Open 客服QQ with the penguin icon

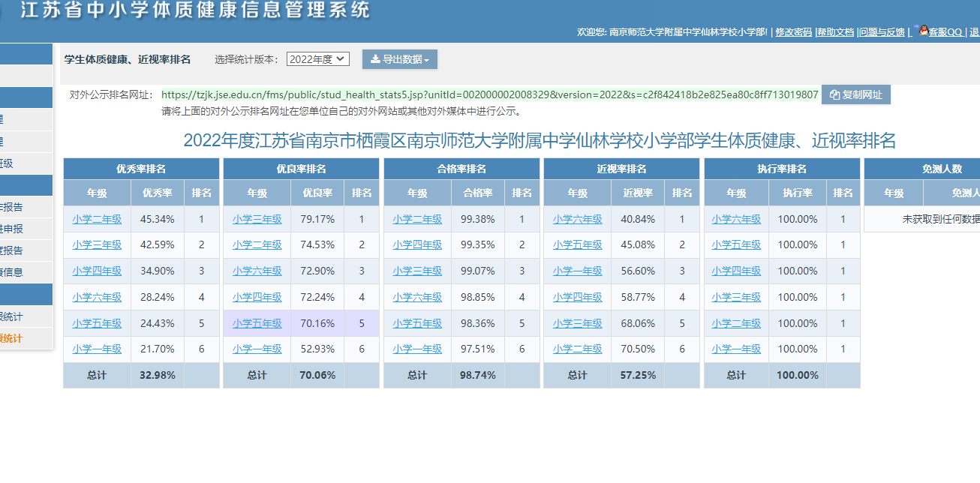pos(940,31)
